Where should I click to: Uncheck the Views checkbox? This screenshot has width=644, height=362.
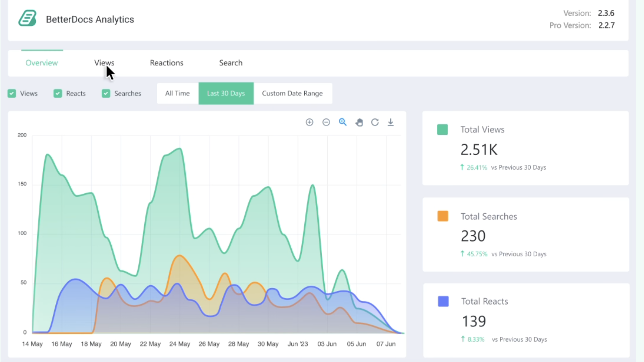pyautogui.click(x=12, y=93)
